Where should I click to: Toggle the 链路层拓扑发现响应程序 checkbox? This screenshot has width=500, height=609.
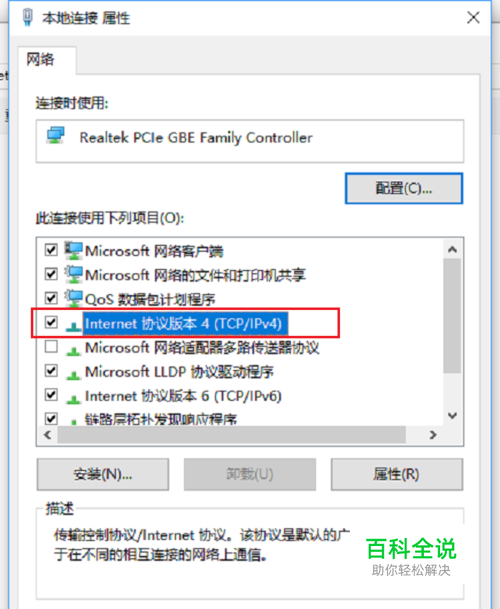(51, 418)
